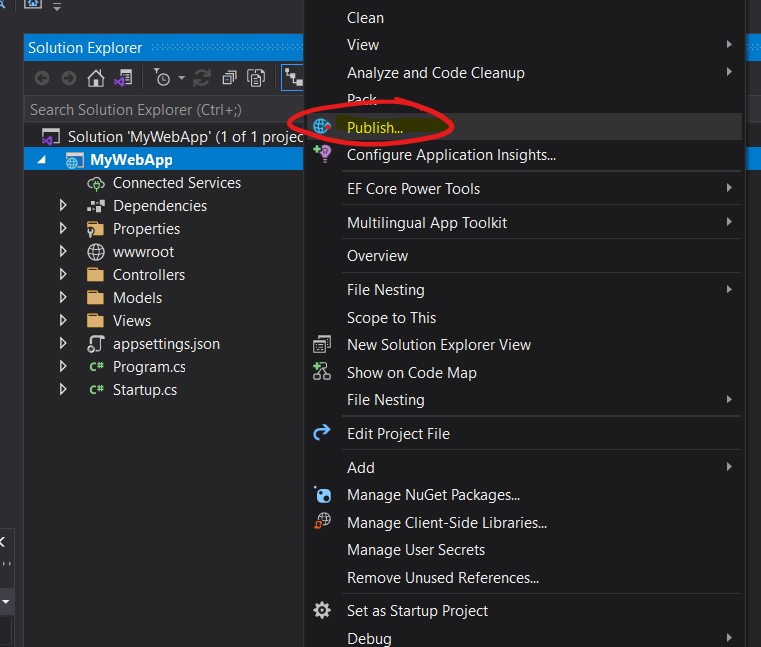This screenshot has width=761, height=647.
Task: Toggle the Track Active Item button
Action: click(x=293, y=78)
